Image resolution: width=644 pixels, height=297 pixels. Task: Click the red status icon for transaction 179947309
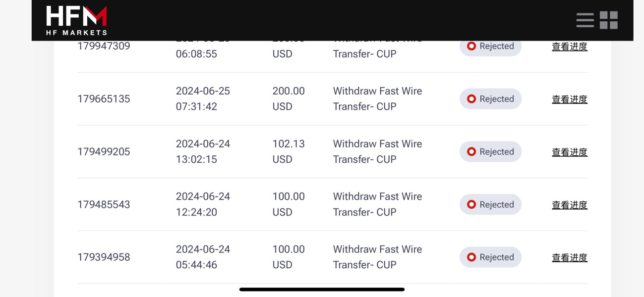pos(471,46)
